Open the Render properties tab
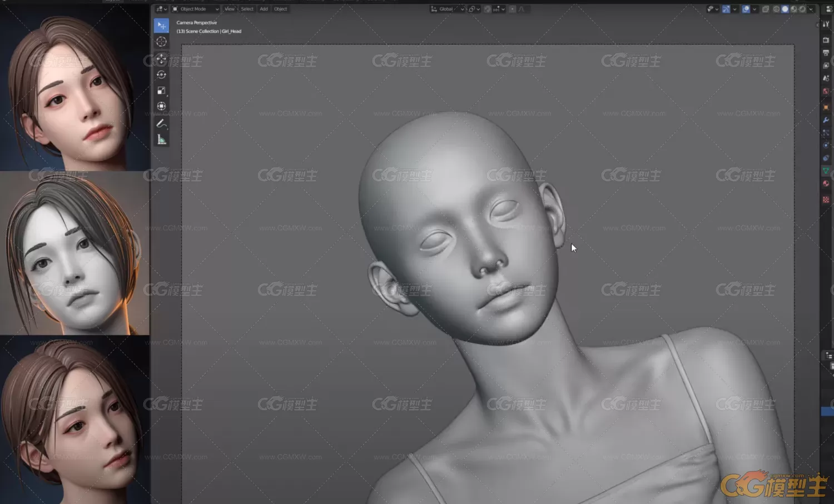This screenshot has height=504, width=834. point(826,40)
